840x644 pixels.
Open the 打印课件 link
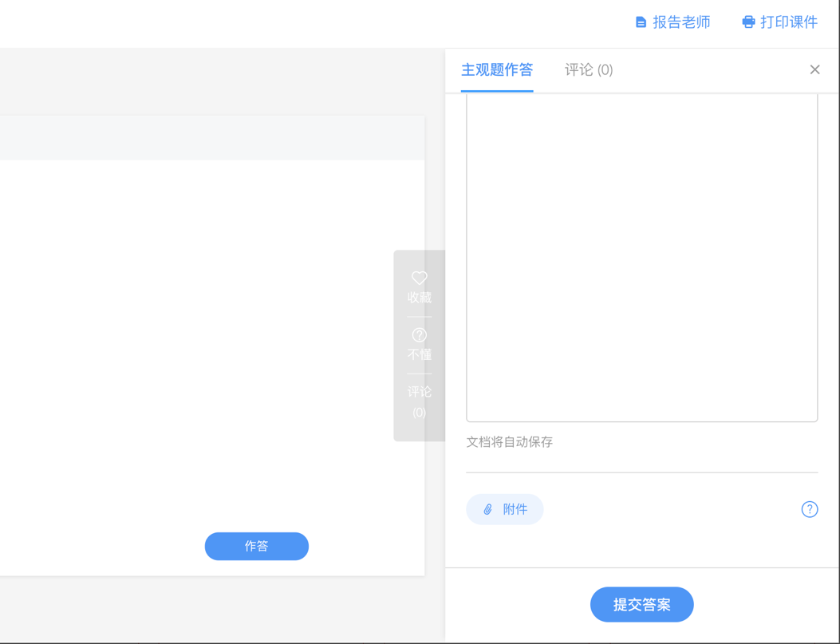click(x=789, y=22)
